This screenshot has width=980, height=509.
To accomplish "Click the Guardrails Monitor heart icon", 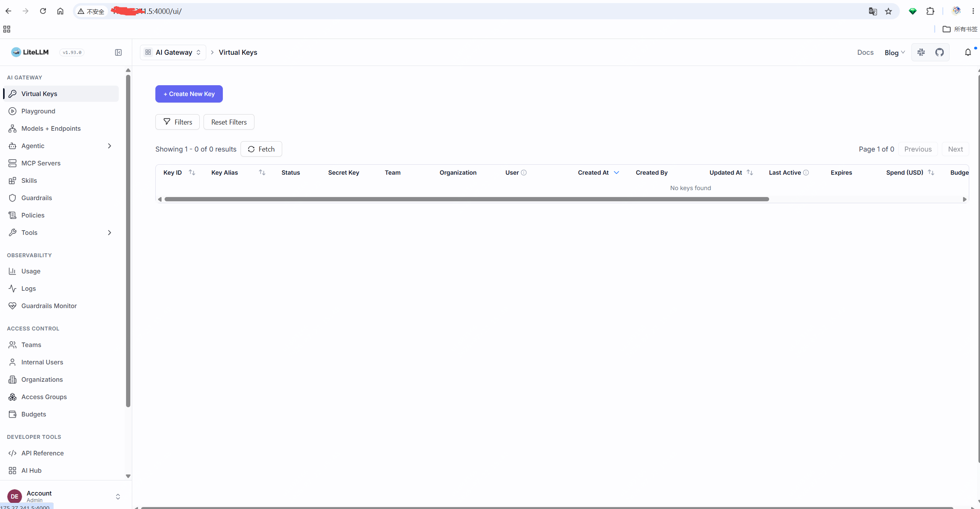I will click(12, 306).
